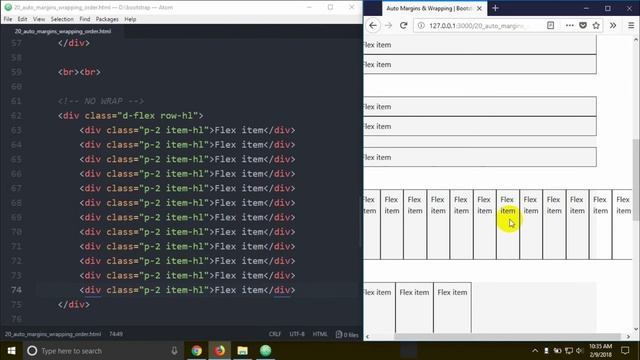Open Selection menu in Atom
640x360 pixels.
tap(62, 19)
